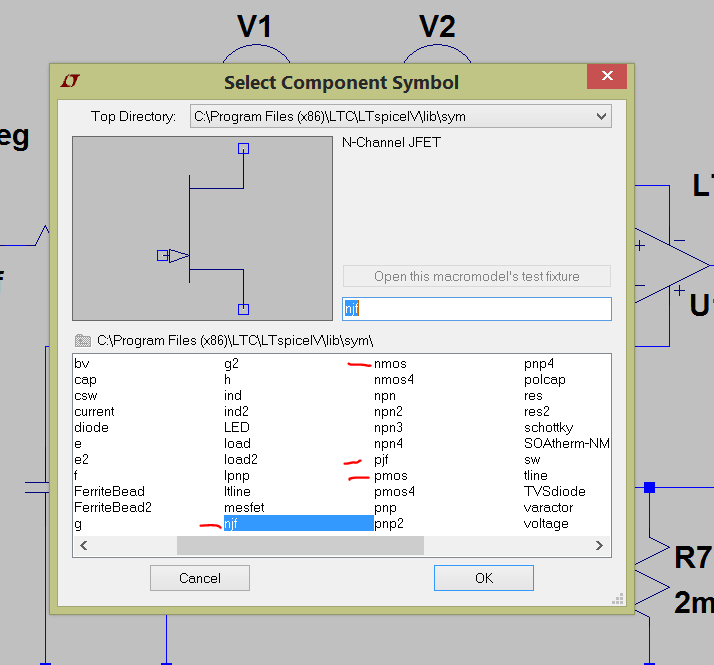Screen dimensions: 714x665
Task: Select the polcap component
Action: (545, 379)
